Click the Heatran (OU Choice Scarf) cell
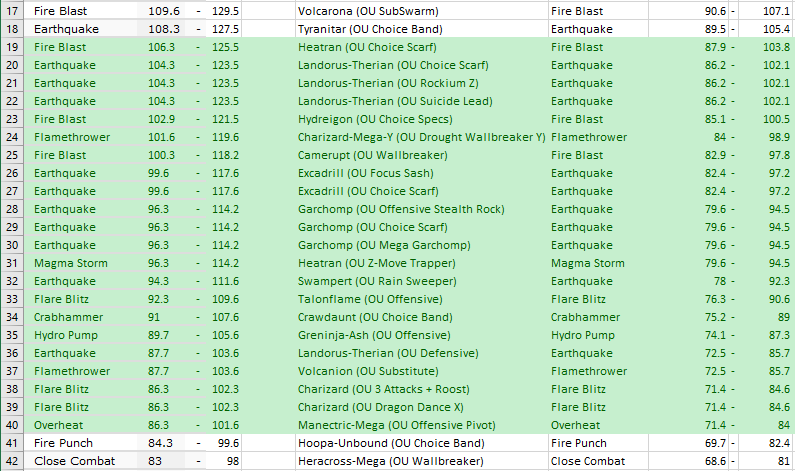Image resolution: width=795 pixels, height=471 pixels. (420, 47)
